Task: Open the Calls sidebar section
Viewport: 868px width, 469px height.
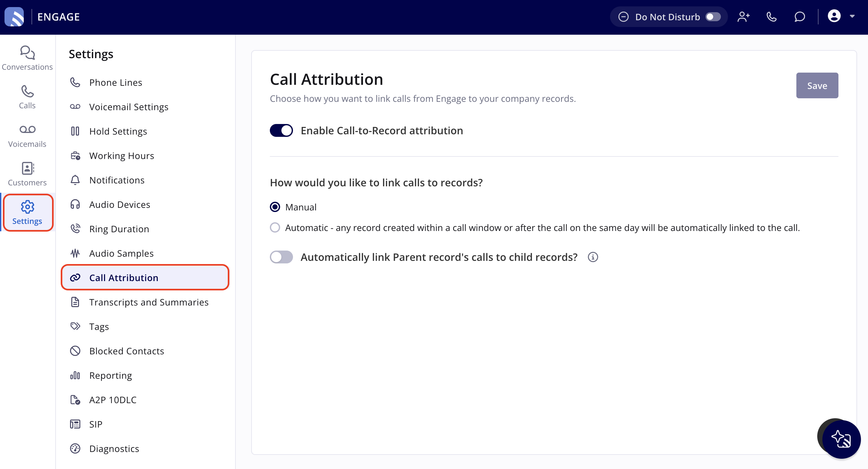Action: [x=27, y=97]
